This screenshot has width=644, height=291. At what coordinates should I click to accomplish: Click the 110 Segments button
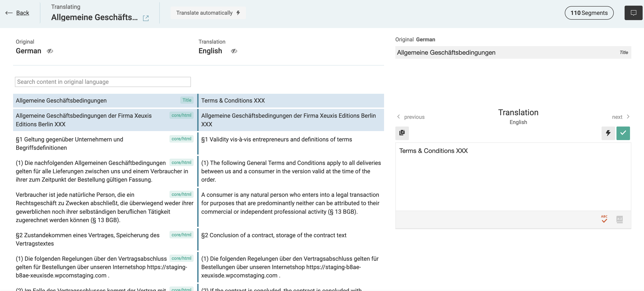coord(589,13)
